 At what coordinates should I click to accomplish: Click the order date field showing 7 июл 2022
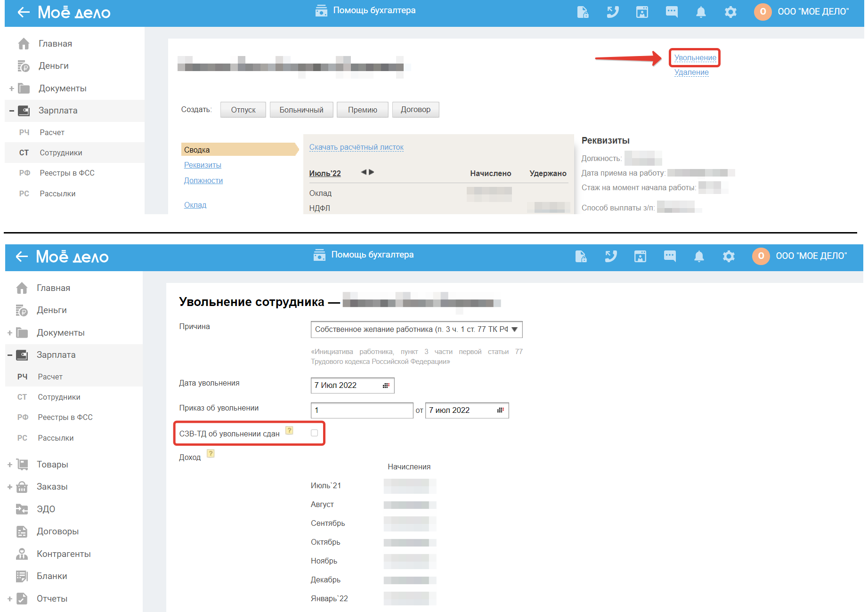click(467, 411)
